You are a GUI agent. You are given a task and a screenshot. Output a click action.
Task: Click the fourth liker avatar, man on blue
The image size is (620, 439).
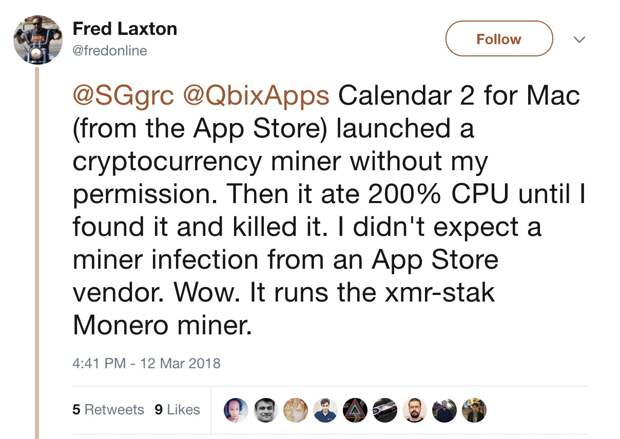tap(325, 410)
